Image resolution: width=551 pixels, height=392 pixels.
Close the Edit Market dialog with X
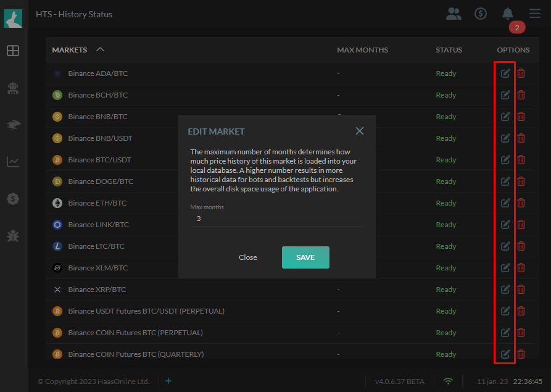coord(360,131)
